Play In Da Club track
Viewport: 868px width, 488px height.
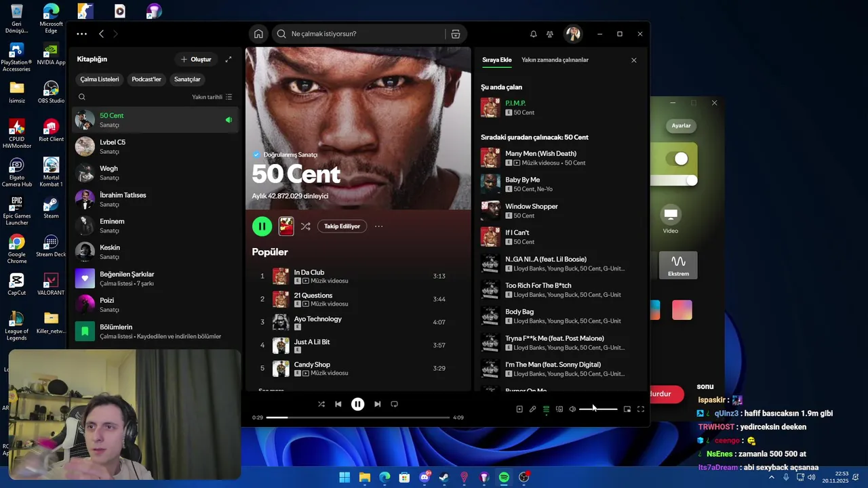[357, 277]
